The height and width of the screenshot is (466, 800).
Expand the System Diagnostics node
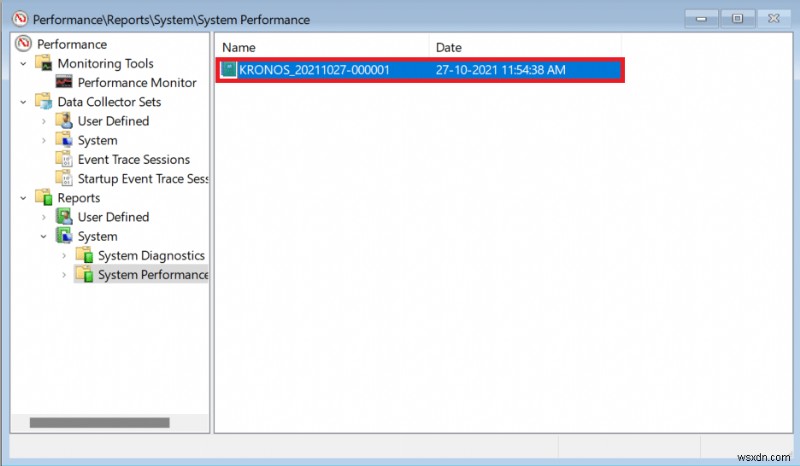64,256
